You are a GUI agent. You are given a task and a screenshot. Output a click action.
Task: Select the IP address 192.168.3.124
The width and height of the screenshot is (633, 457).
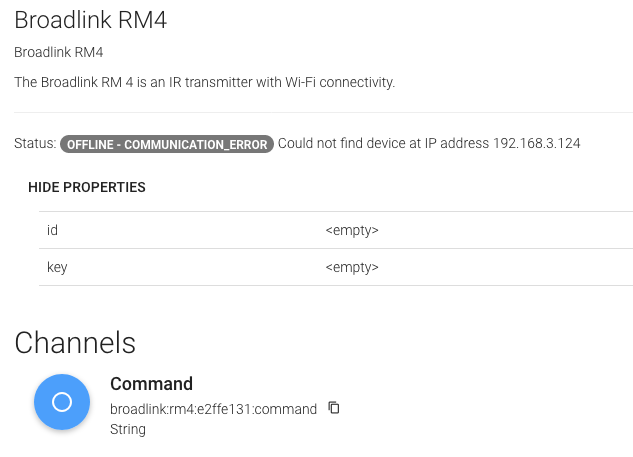pos(536,144)
